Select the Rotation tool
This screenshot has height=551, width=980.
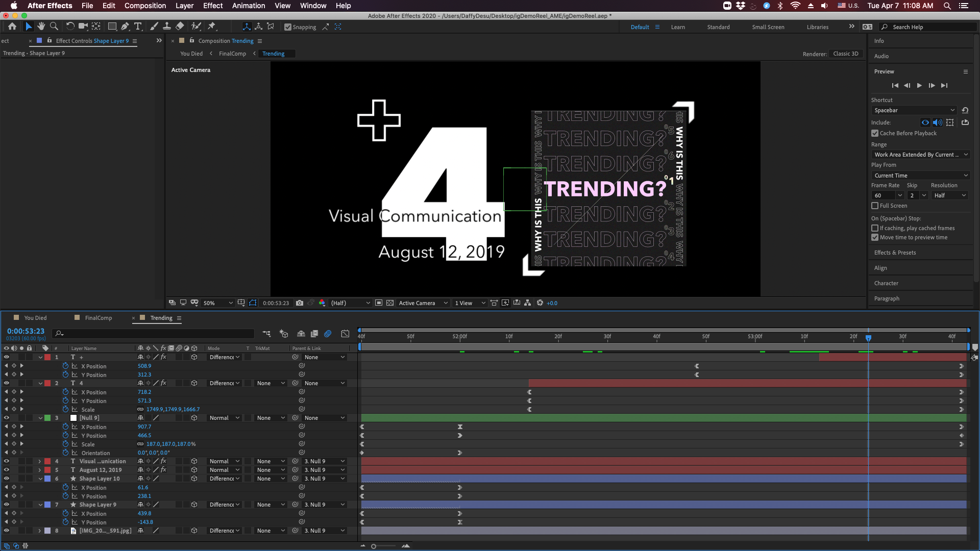[70, 27]
